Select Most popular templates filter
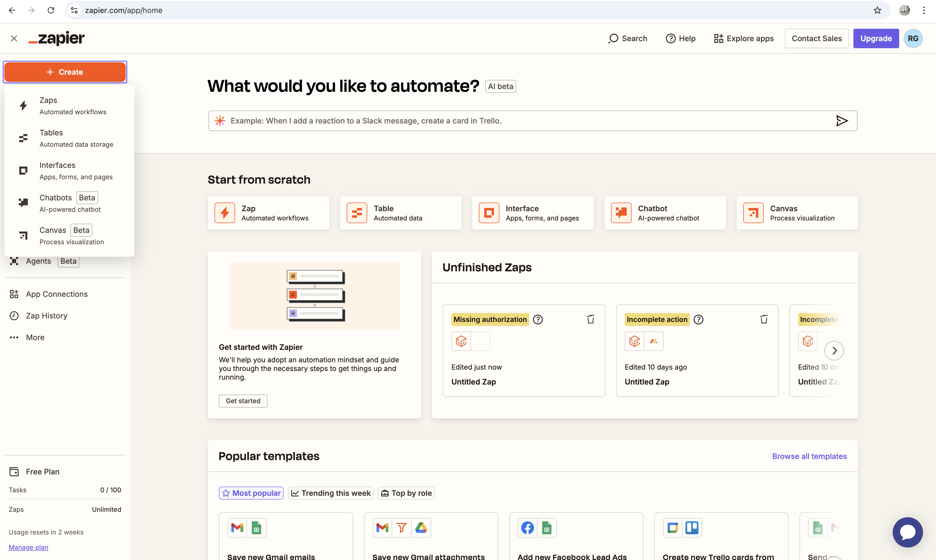936x560 pixels. [251, 493]
